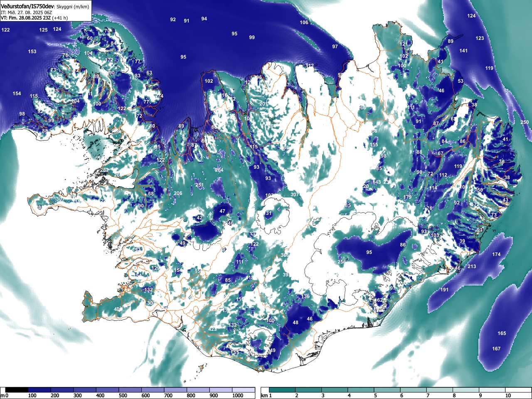Click the visibility value '53' on the map
Viewport: 532px width, 399px height.
click(461, 81)
